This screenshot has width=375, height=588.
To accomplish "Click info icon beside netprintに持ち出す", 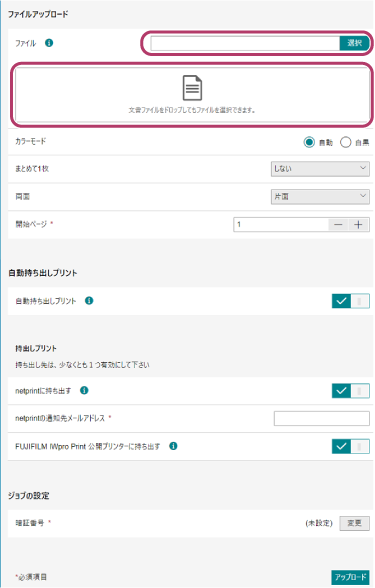I will [84, 390].
